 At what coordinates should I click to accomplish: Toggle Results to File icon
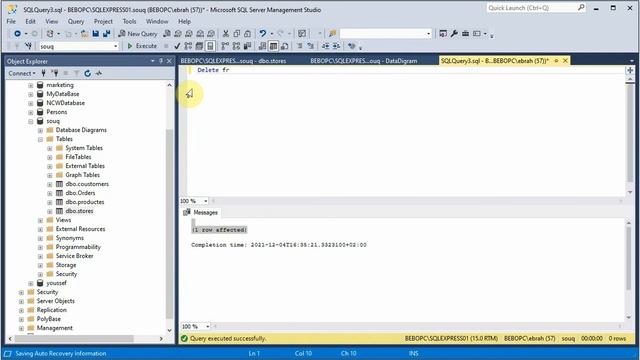pos(284,46)
